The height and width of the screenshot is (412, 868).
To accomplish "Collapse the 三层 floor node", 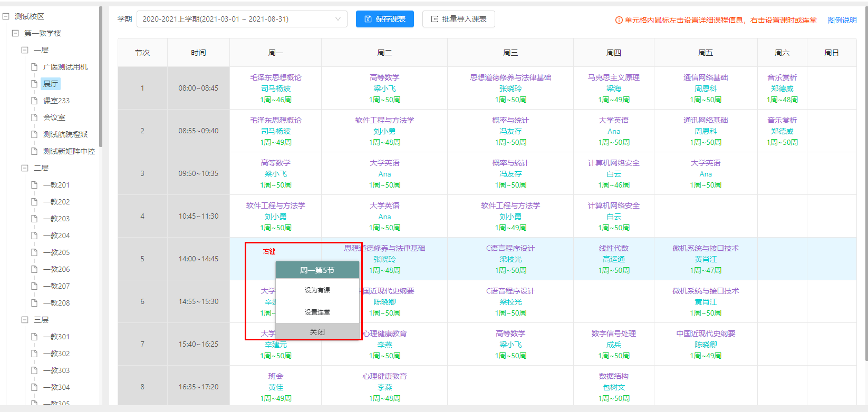I will tap(25, 320).
